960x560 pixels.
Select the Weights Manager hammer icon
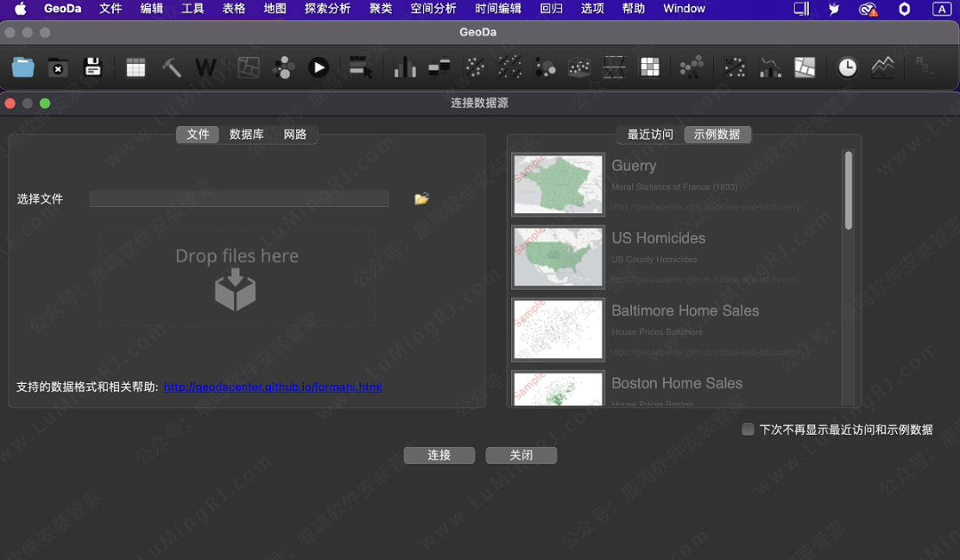[x=171, y=68]
